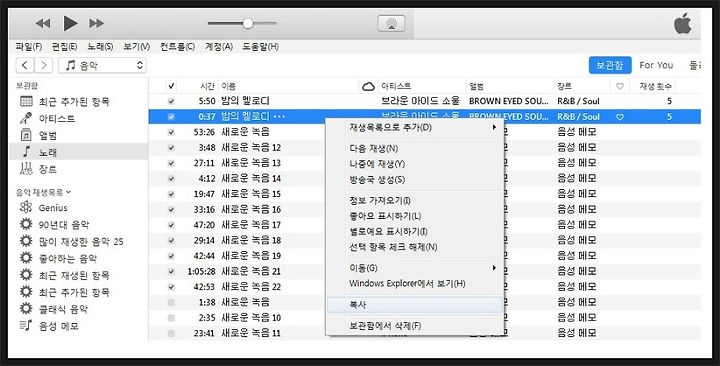Switch to the For You tab

tap(656, 66)
